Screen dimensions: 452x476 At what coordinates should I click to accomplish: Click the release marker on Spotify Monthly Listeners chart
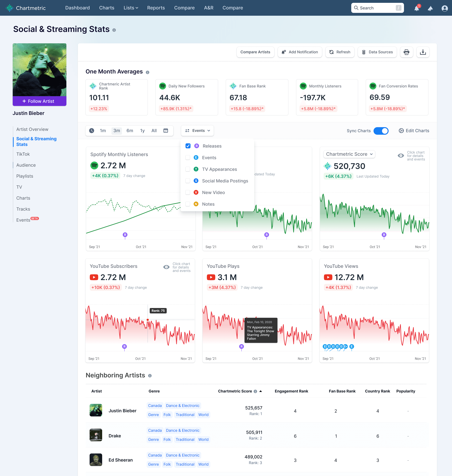[125, 235]
